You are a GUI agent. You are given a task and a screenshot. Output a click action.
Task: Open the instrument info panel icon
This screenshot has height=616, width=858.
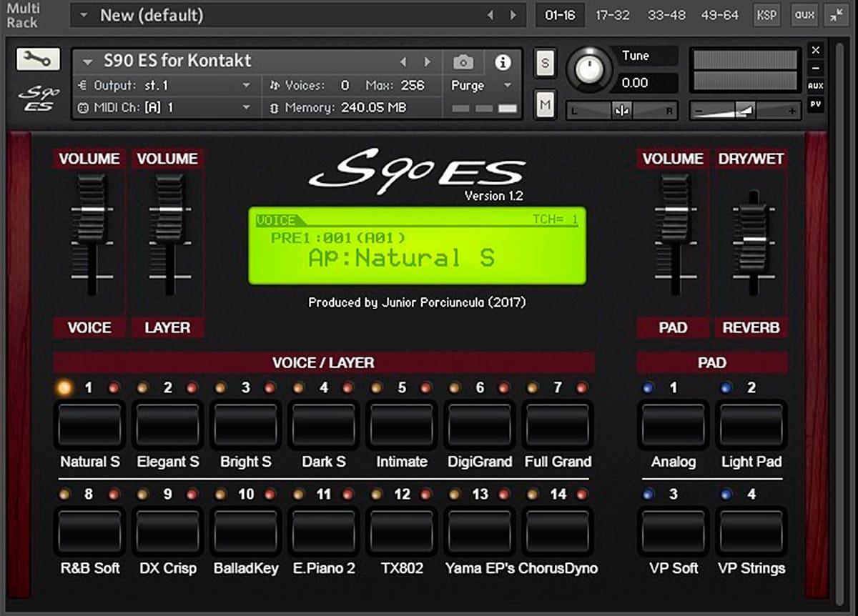pos(503,63)
